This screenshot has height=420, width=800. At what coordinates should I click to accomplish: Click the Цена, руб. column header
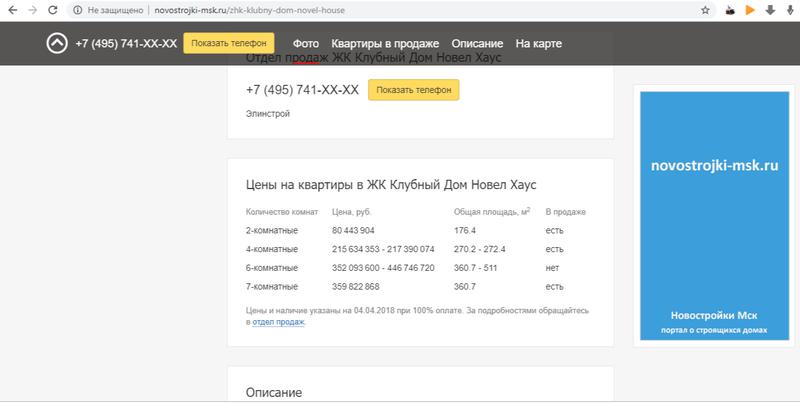(352, 212)
